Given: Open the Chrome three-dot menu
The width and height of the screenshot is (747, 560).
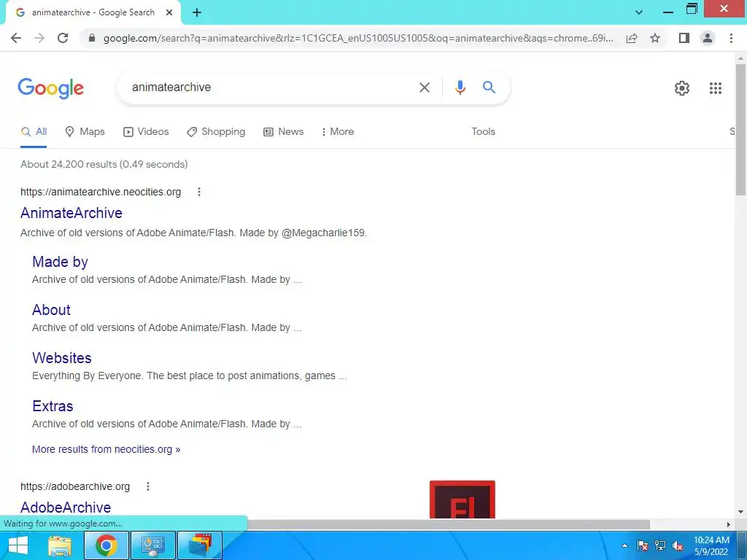Looking at the screenshot, I should [x=731, y=38].
